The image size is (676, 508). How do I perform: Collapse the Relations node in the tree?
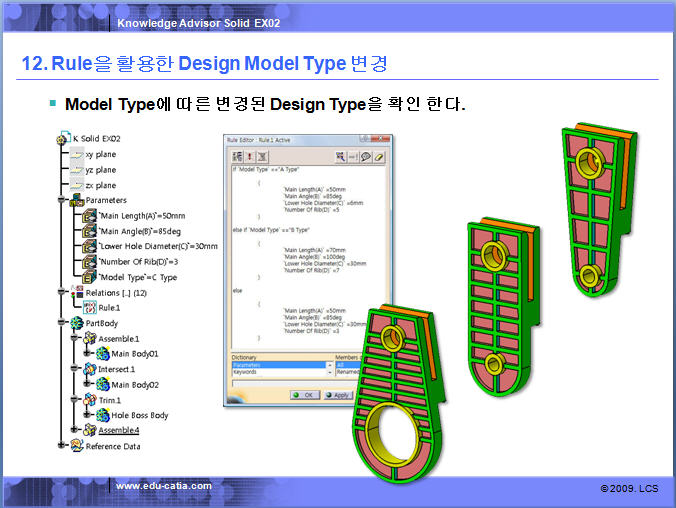[x=61, y=293]
